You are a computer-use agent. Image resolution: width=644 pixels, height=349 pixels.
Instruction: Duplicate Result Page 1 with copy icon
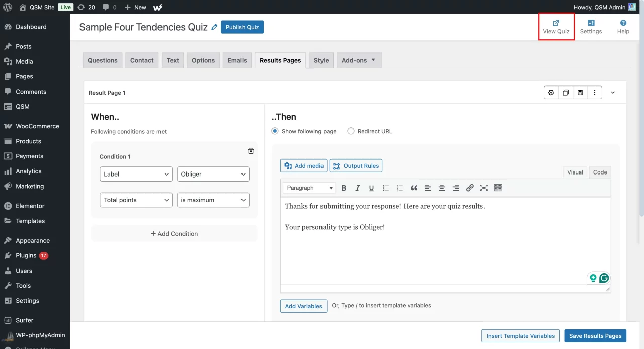pyautogui.click(x=566, y=93)
